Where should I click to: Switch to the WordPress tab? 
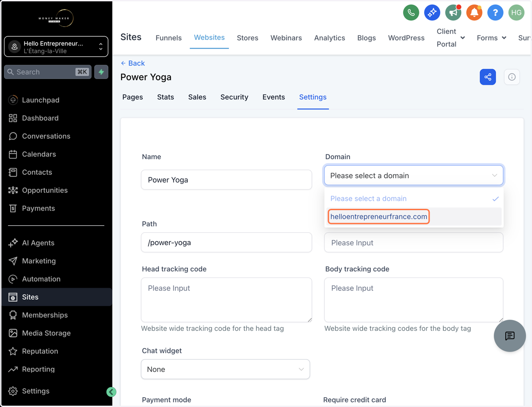[x=407, y=38]
